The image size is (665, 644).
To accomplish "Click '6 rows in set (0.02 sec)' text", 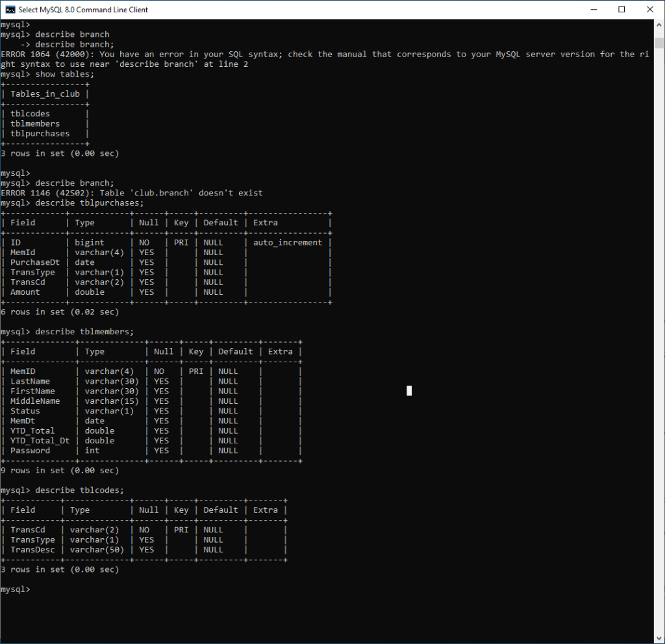I will (x=60, y=312).
